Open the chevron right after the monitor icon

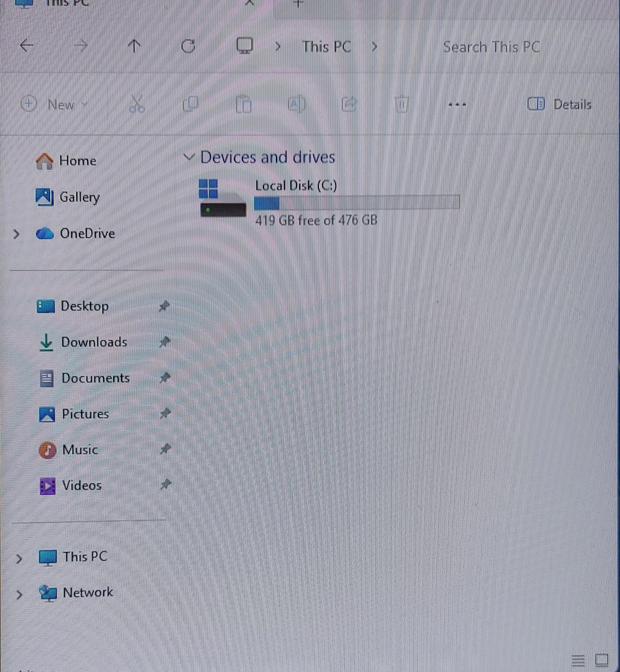(278, 47)
